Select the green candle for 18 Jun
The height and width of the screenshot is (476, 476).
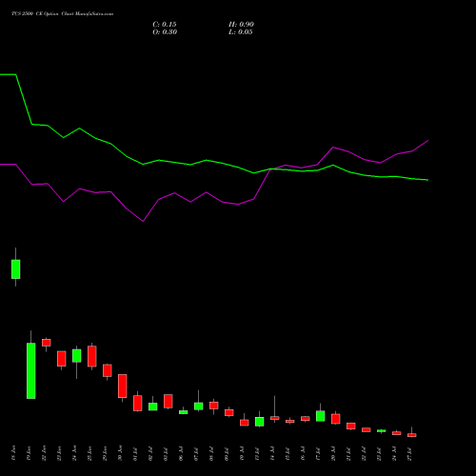tap(16, 269)
